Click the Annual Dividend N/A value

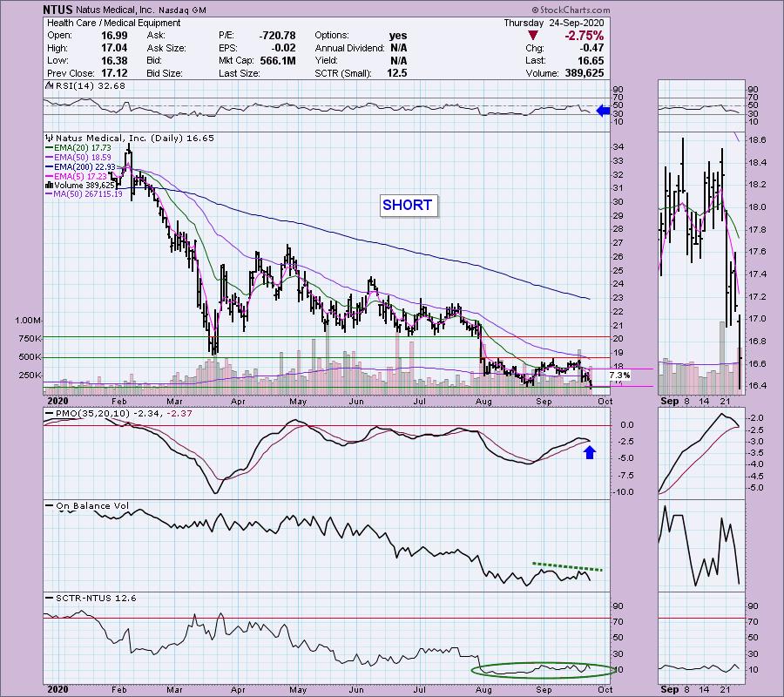click(x=398, y=48)
